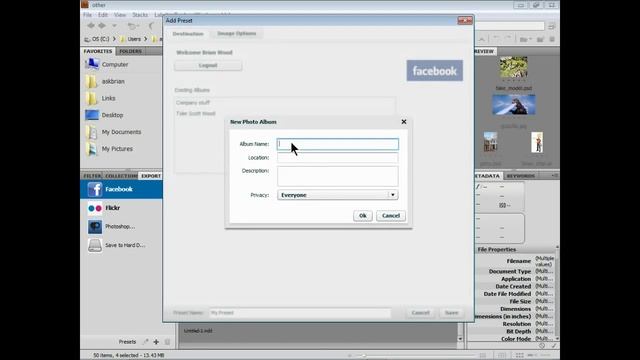Close the New Photo Album dialog with X
Screen dimensions: 640x360
point(404,122)
